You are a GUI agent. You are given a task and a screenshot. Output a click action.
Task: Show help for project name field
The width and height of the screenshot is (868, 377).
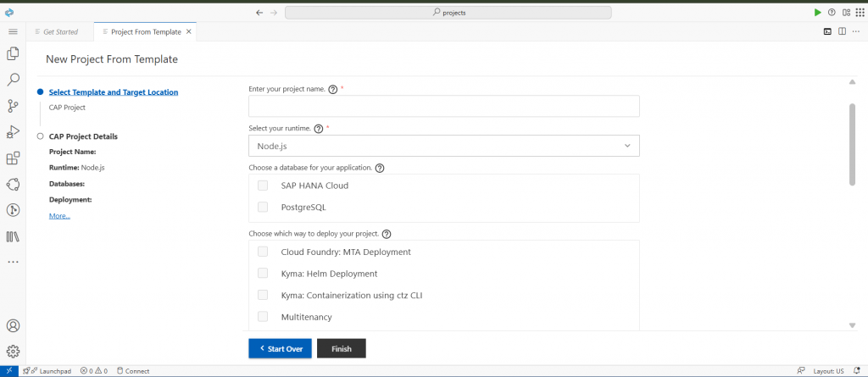click(x=332, y=89)
